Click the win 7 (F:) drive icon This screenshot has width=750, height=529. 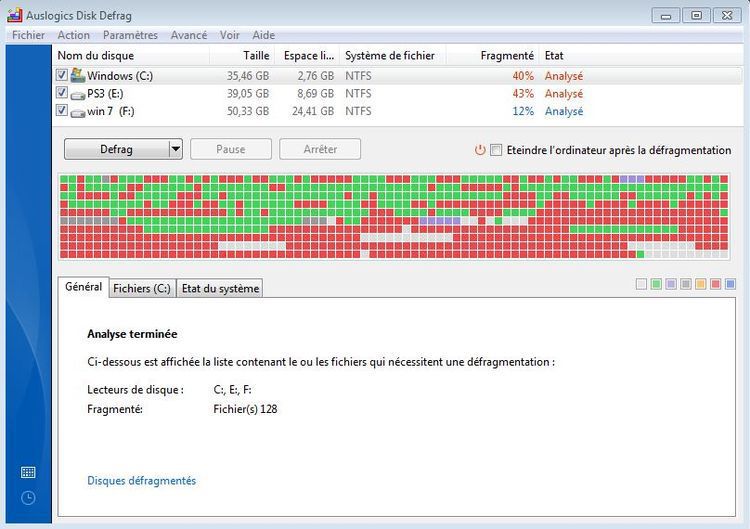pos(78,112)
